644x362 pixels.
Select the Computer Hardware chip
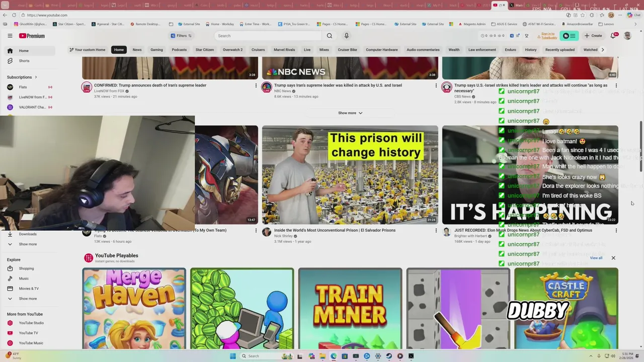click(382, 50)
